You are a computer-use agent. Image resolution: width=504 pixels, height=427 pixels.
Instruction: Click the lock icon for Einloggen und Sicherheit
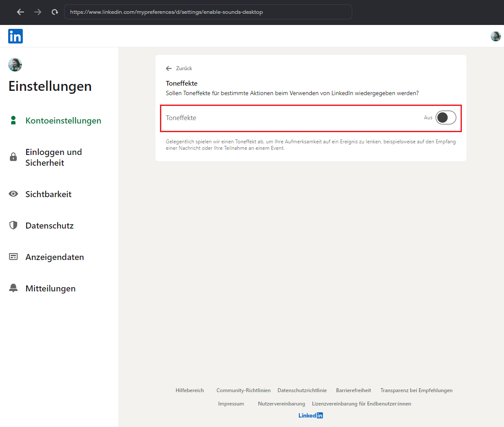pyautogui.click(x=13, y=157)
